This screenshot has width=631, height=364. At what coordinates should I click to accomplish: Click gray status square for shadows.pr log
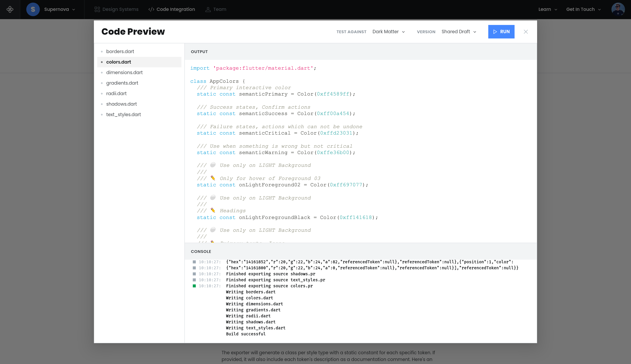(x=194, y=274)
